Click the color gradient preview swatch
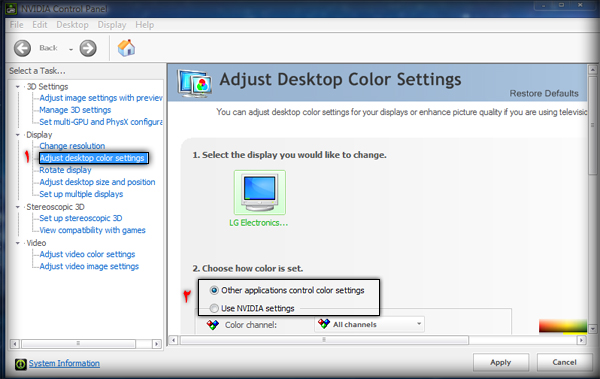The width and height of the screenshot is (600, 379). tap(562, 326)
